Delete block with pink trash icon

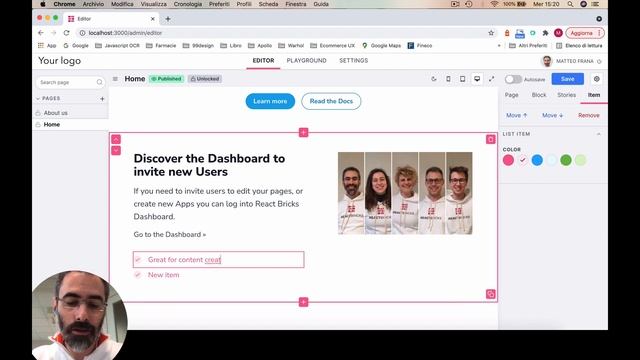pyautogui.click(x=491, y=140)
